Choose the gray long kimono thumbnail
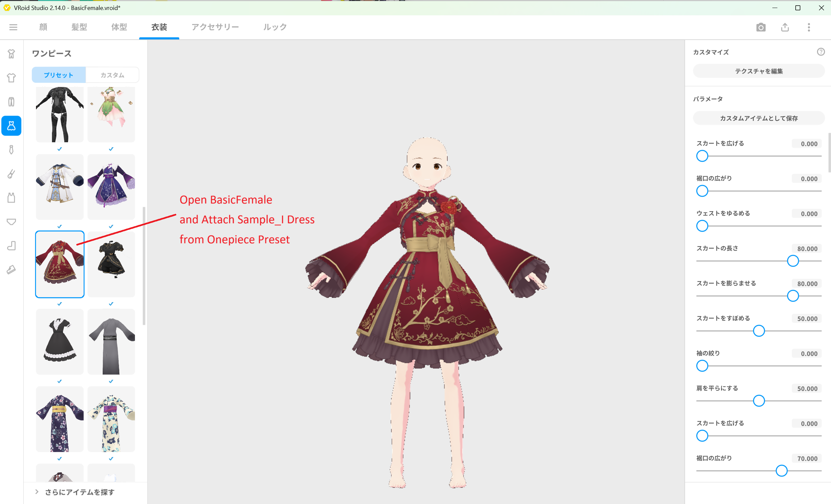The height and width of the screenshot is (504, 831). pos(111,341)
